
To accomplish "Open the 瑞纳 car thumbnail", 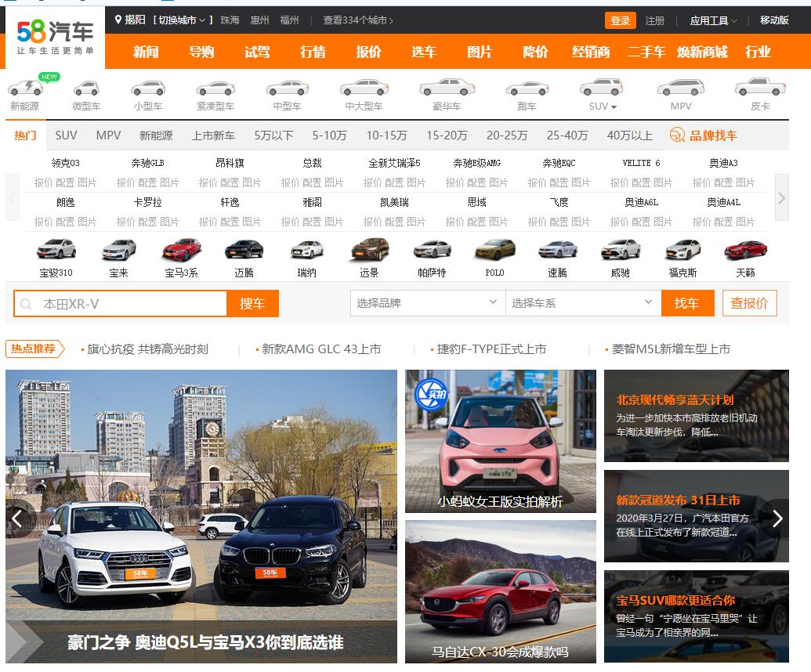I will coord(306,250).
